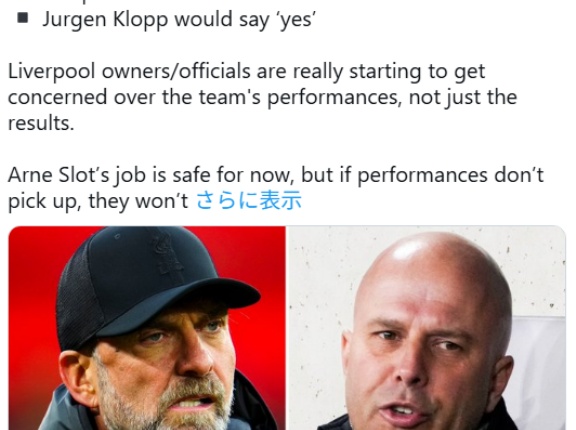Screen dimensions: 576x430
Task: Click the word "Liverpool" starting the paragraph
Action: click(x=52, y=72)
